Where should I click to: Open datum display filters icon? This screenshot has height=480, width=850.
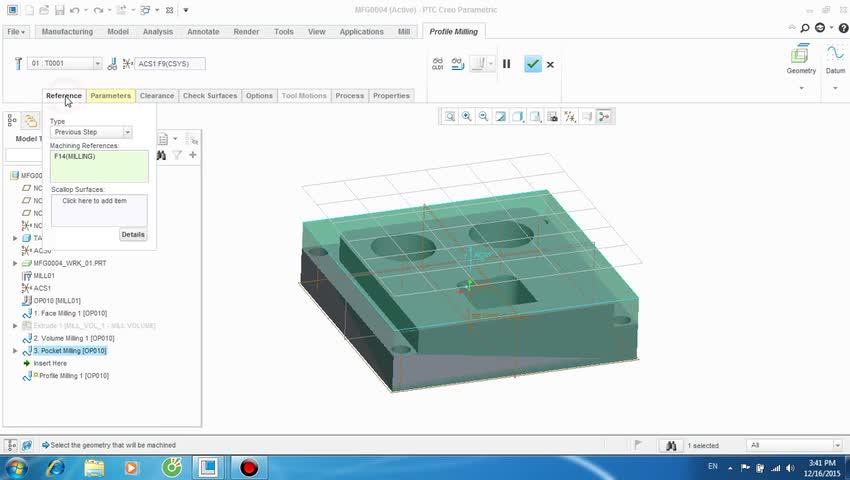[x=570, y=117]
